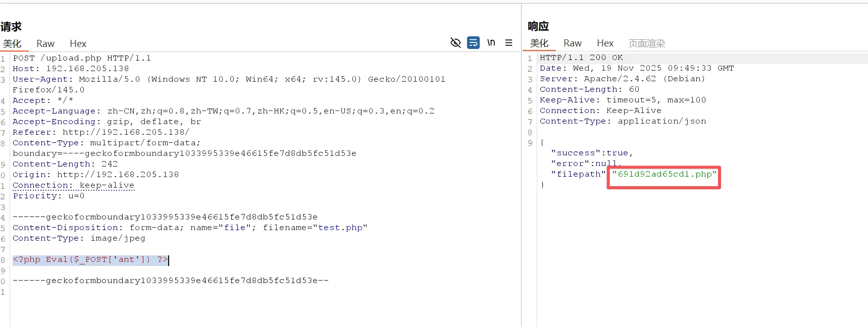This screenshot has width=868, height=327.
Task: Click the 响应 panel heading
Action: click(538, 26)
